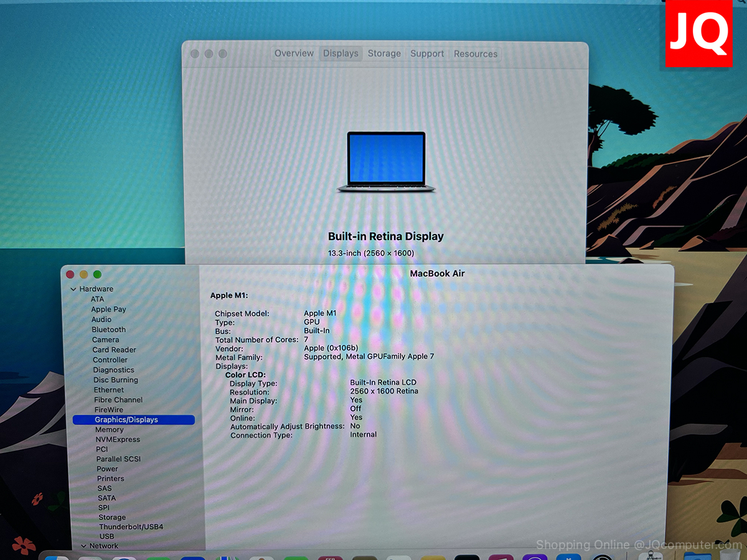Open the Power hardware entry
Image resolution: width=747 pixels, height=560 pixels.
(107, 469)
